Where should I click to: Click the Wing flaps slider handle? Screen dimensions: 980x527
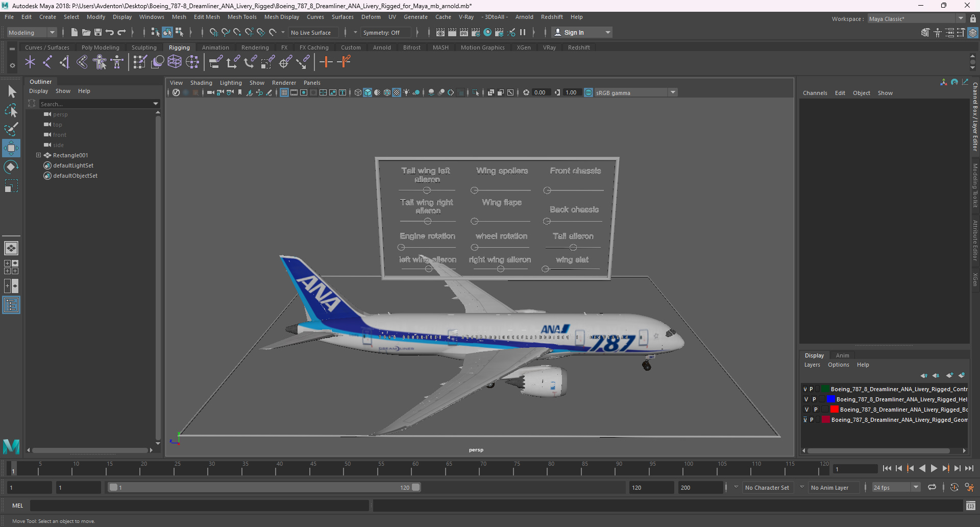[474, 221]
